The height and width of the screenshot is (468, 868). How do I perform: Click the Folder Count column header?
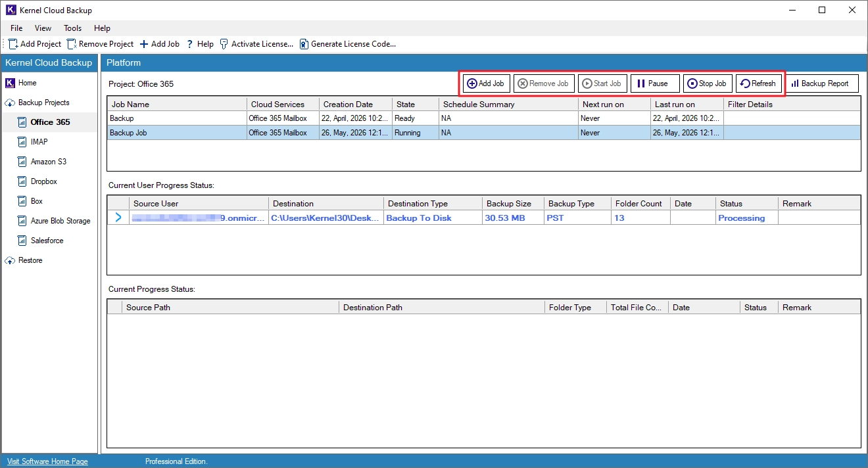(640, 203)
